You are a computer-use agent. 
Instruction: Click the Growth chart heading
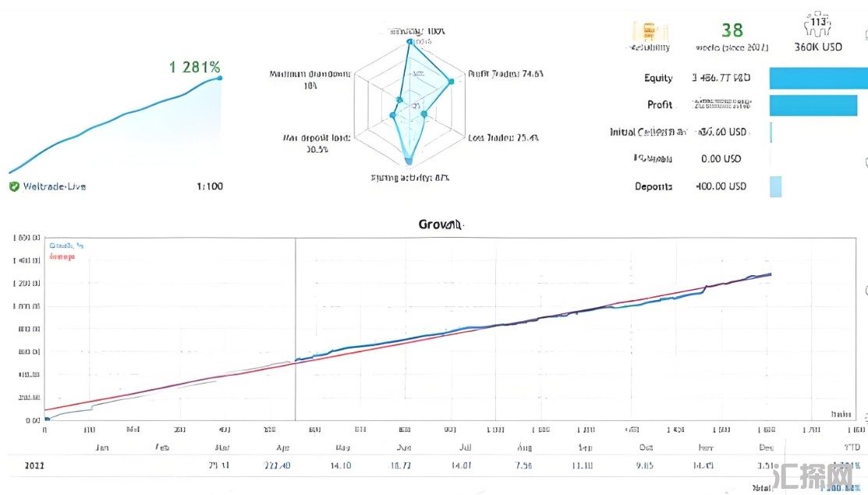coord(440,225)
